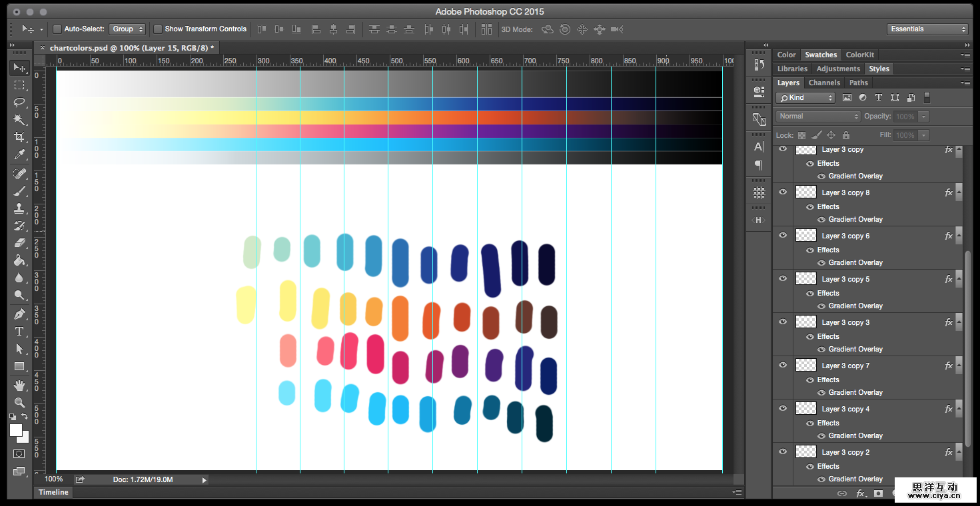Select the Zoom tool
The width and height of the screenshot is (980, 506).
click(x=19, y=403)
